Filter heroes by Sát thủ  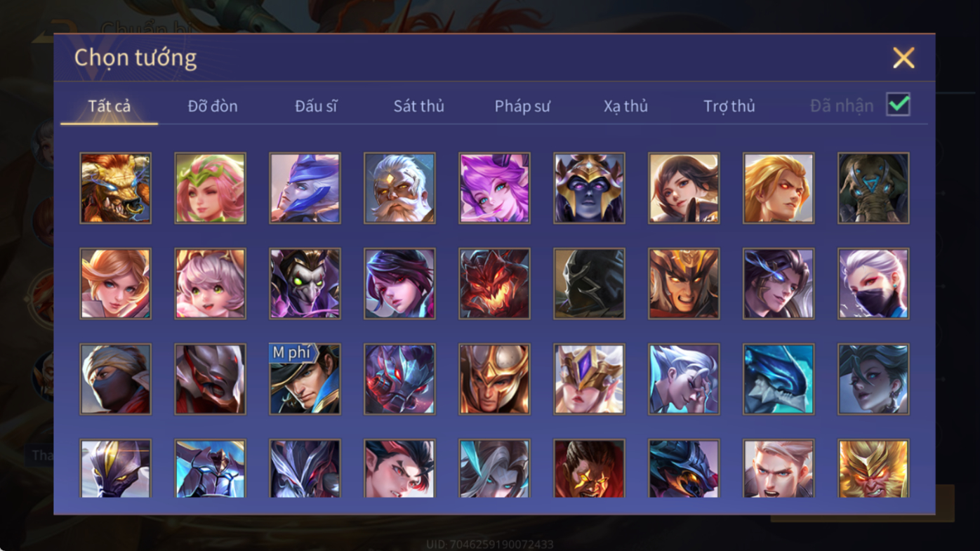tap(418, 106)
